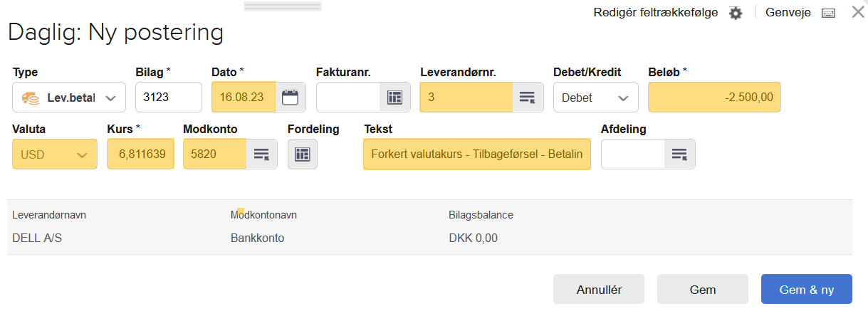Open the Modkonto account lookup icon
Viewport: 868px width, 321px height.
point(261,154)
